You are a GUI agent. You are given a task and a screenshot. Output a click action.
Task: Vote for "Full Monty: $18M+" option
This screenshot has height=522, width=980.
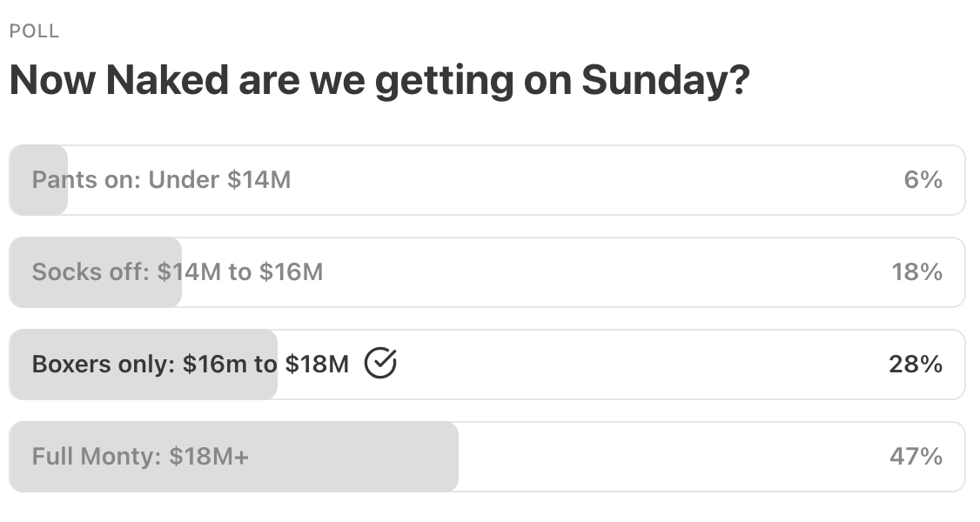point(140,457)
